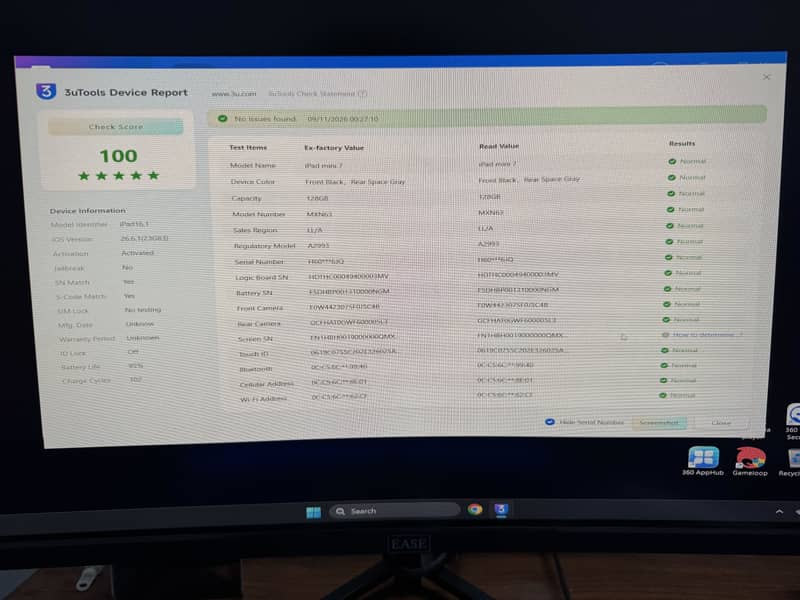The image size is (800, 600).
Task: Click the 3uTools icon on the taskbar
Action: tap(501, 509)
